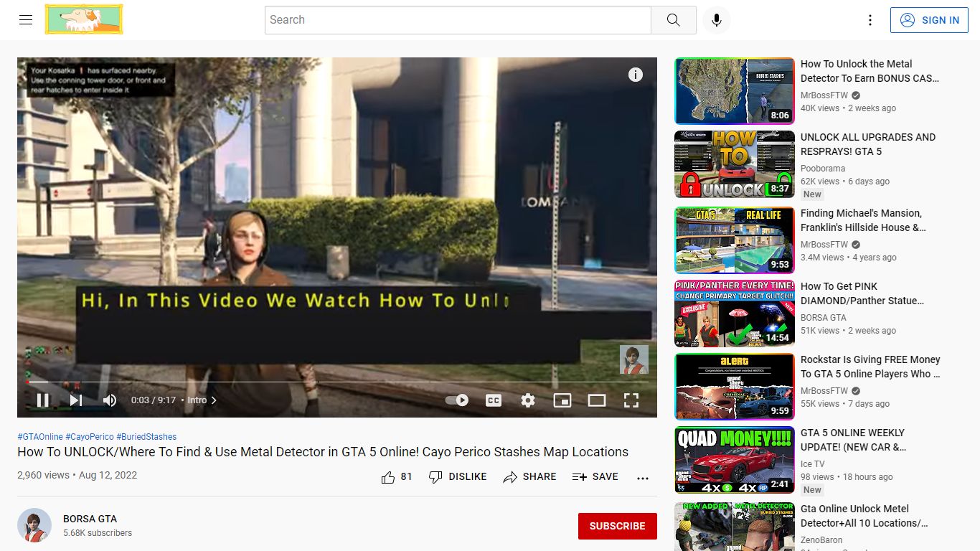Viewport: 980px width, 551px height.
Task: Open 'How To Get PINK DIAMOND' title
Action: coord(862,293)
